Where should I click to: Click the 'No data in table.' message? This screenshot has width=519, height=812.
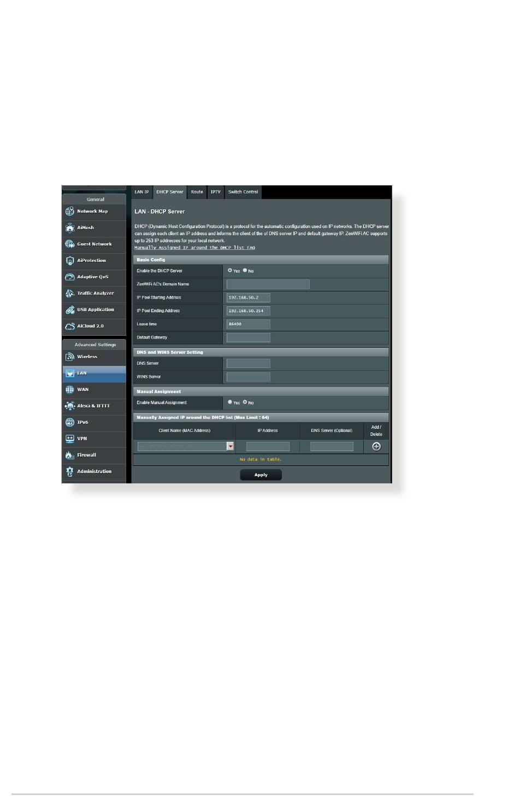coord(261,459)
